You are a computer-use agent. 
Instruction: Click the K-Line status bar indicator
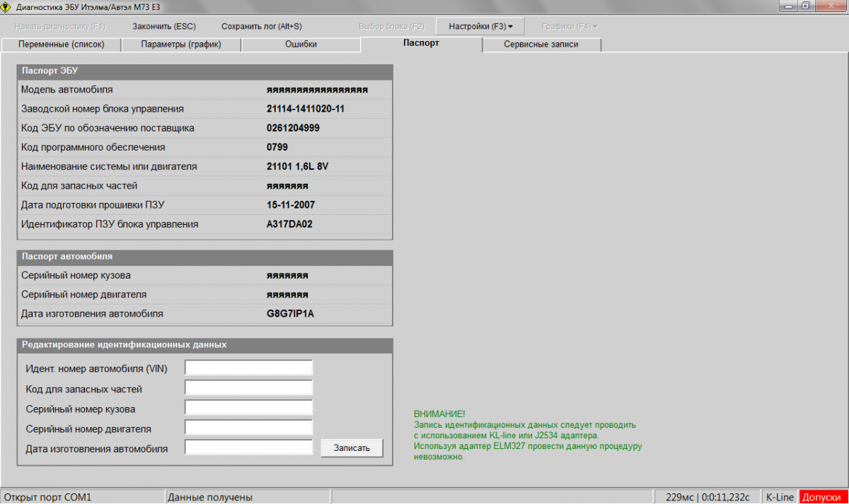coord(780,497)
